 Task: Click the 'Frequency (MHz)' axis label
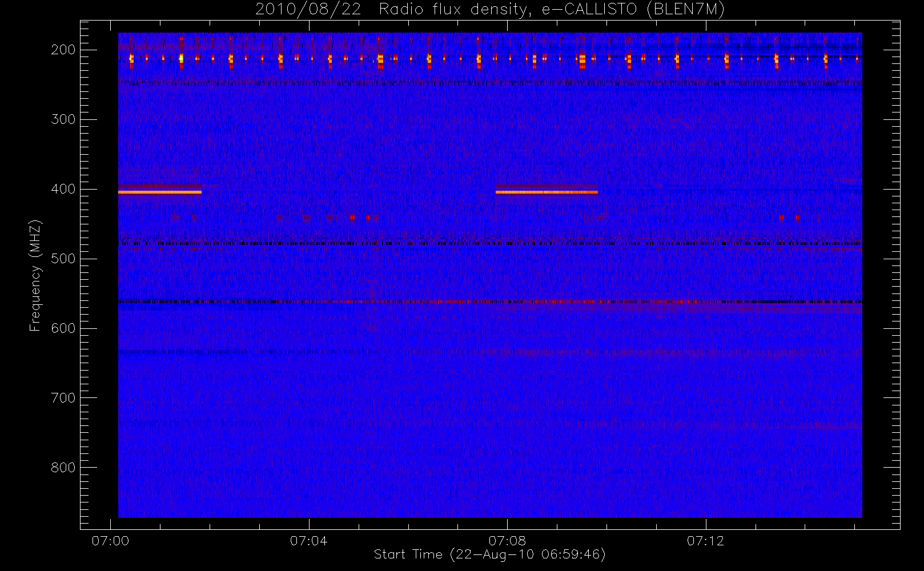pos(35,275)
